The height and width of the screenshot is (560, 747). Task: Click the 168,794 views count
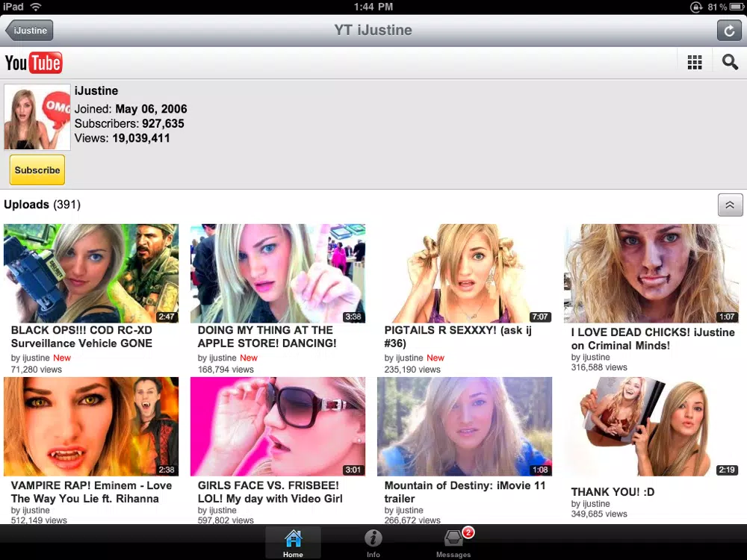pos(226,370)
